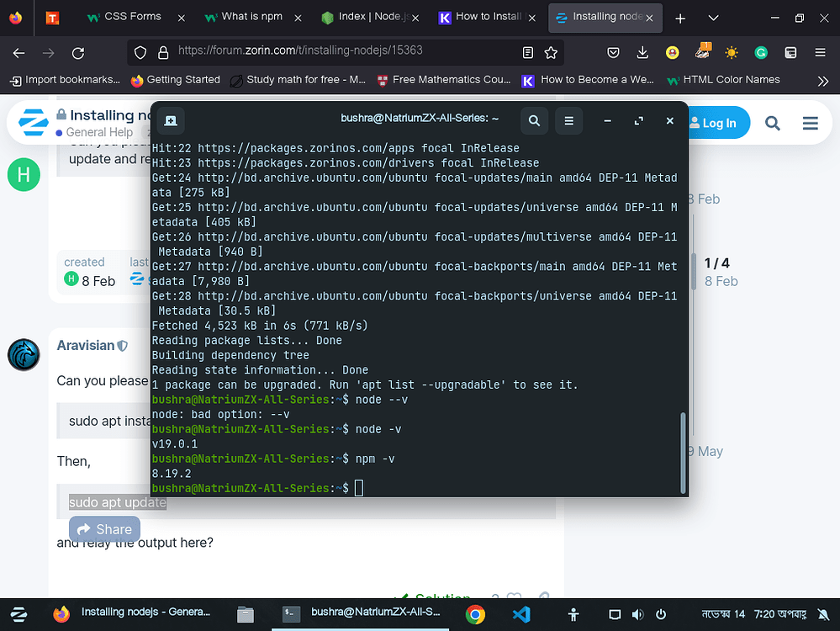Open a new terminal tab
Viewport: 840px width, 631px height.
(x=171, y=120)
